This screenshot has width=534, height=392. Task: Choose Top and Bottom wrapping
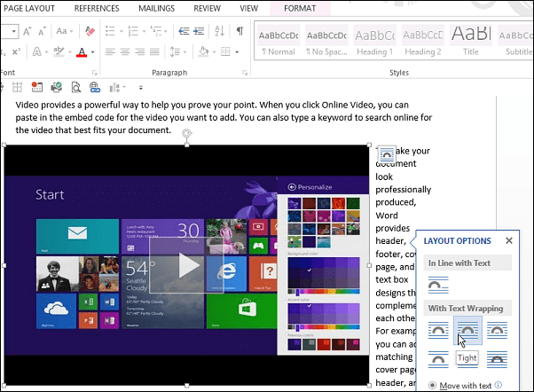(x=438, y=360)
